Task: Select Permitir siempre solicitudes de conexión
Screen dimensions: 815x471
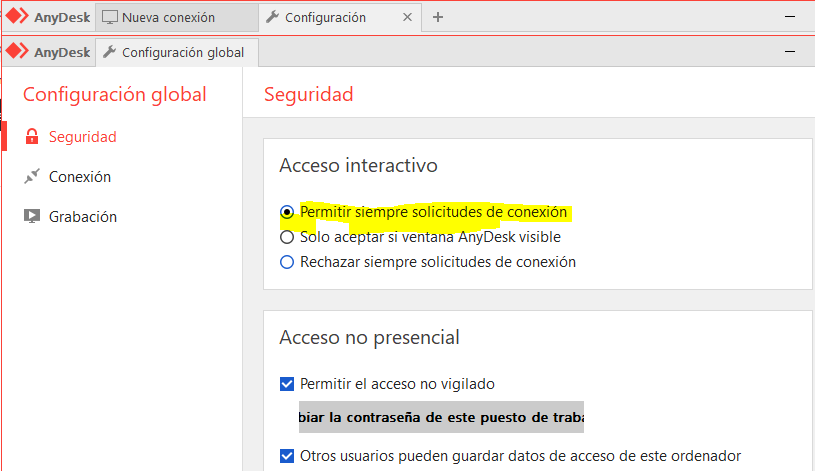Action: 287,212
